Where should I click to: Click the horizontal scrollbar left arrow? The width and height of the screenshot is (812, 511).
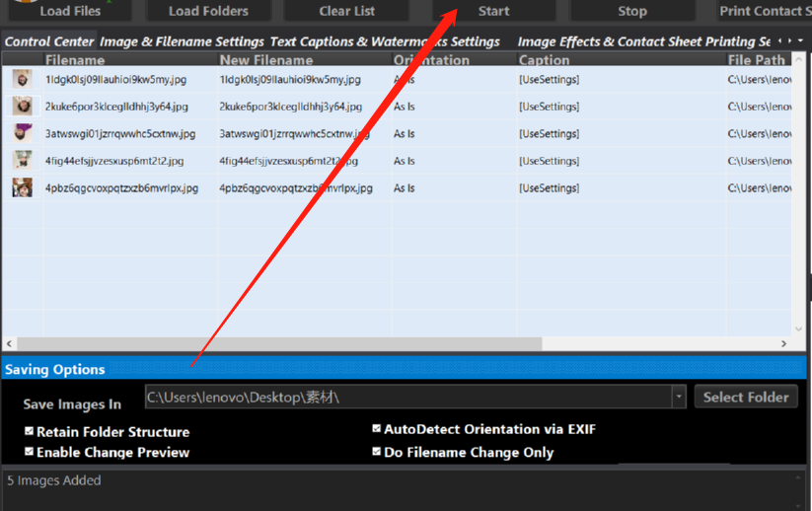pos(9,343)
